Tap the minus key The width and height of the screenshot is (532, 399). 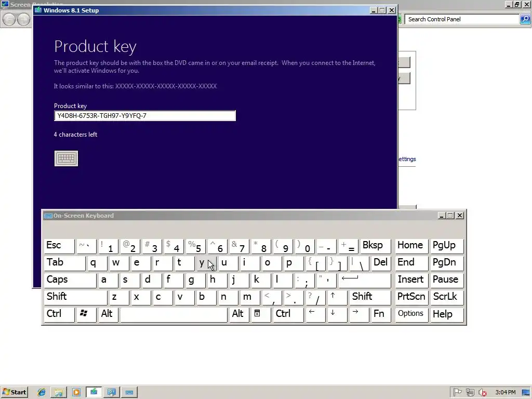326,246
